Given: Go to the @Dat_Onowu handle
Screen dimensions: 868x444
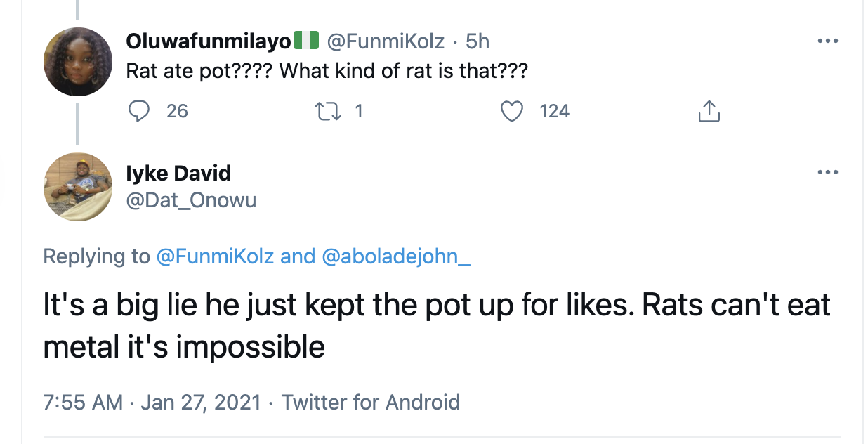Looking at the screenshot, I should tap(191, 200).
